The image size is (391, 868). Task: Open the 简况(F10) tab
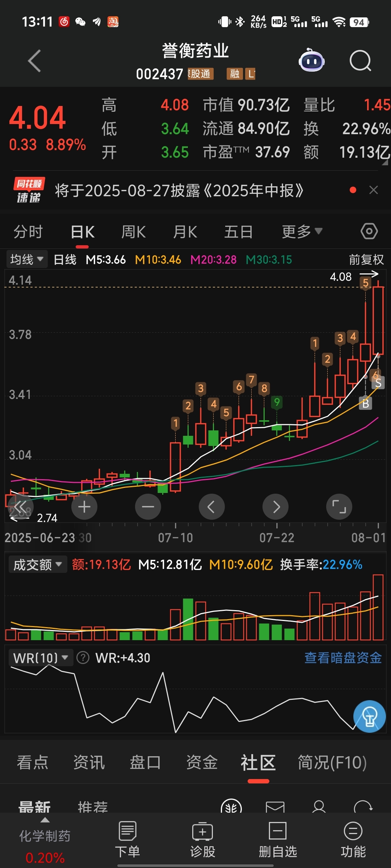332,762
